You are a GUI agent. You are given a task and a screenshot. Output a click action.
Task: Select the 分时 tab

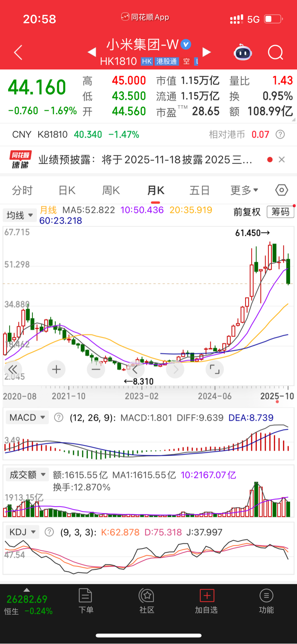coord(22,191)
